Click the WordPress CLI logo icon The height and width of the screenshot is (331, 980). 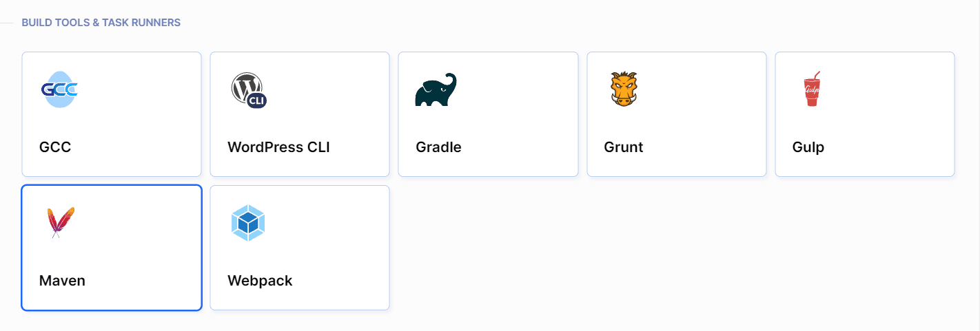[x=248, y=89]
